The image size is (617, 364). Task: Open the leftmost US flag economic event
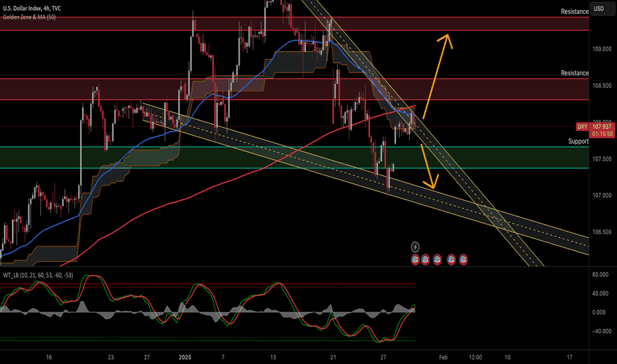(415, 259)
